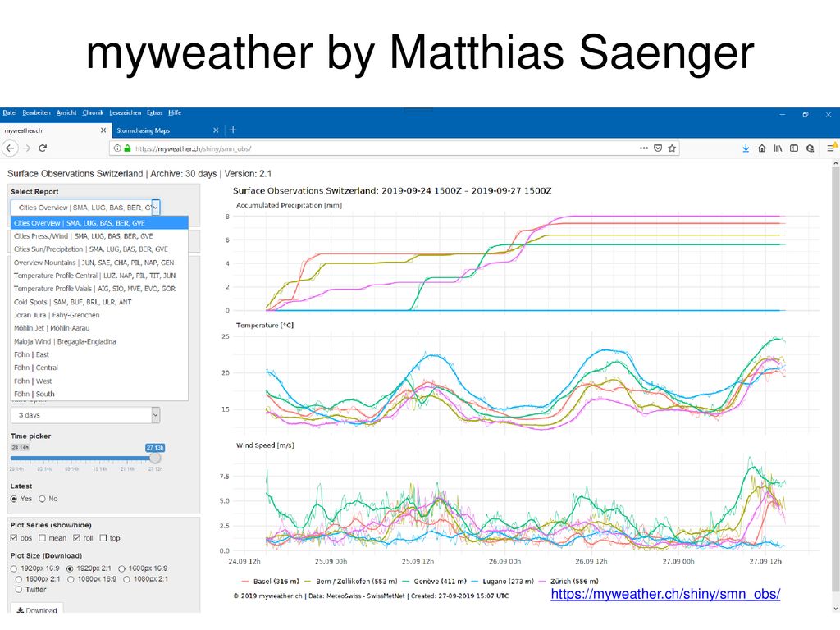
Task: Click the green padlock security icon
Action: pos(127,148)
